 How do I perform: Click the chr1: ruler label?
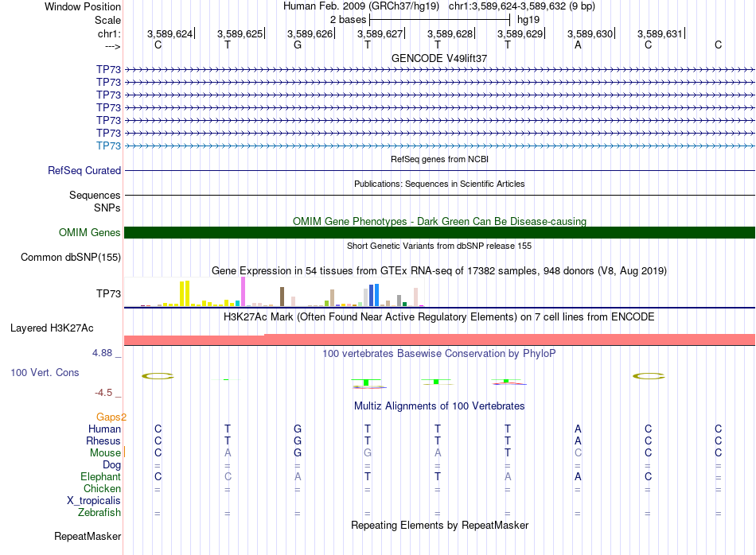[x=109, y=33]
